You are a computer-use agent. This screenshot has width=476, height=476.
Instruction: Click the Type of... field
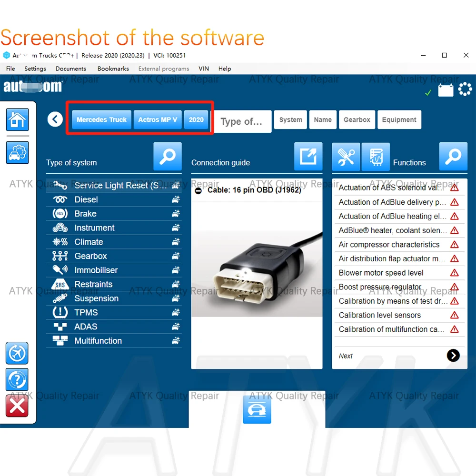click(242, 121)
